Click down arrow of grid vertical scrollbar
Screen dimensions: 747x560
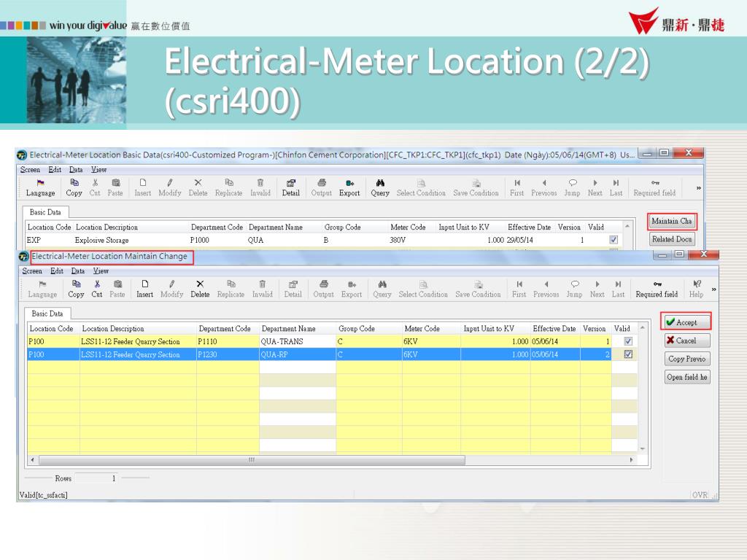pos(643,448)
